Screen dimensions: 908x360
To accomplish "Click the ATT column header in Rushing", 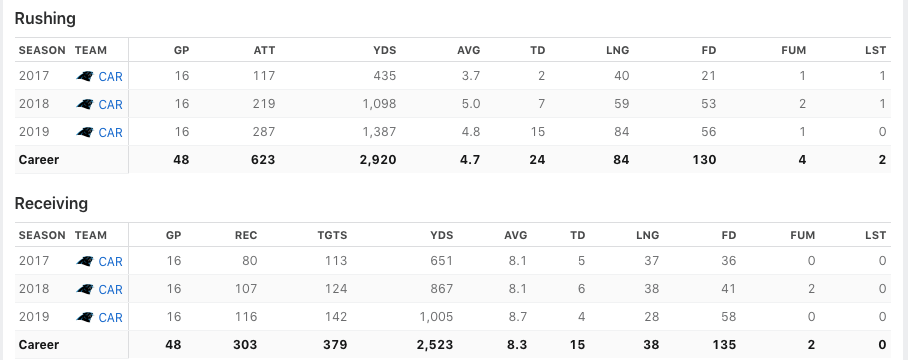I will tap(264, 50).
